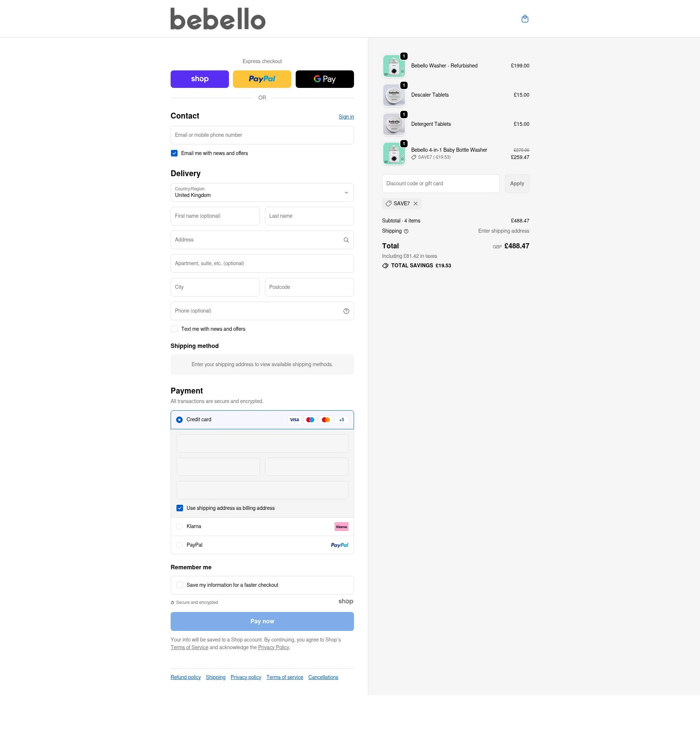Open the phone number help tooltip icon
Image resolution: width=700 pixels, height=748 pixels.
pos(346,311)
